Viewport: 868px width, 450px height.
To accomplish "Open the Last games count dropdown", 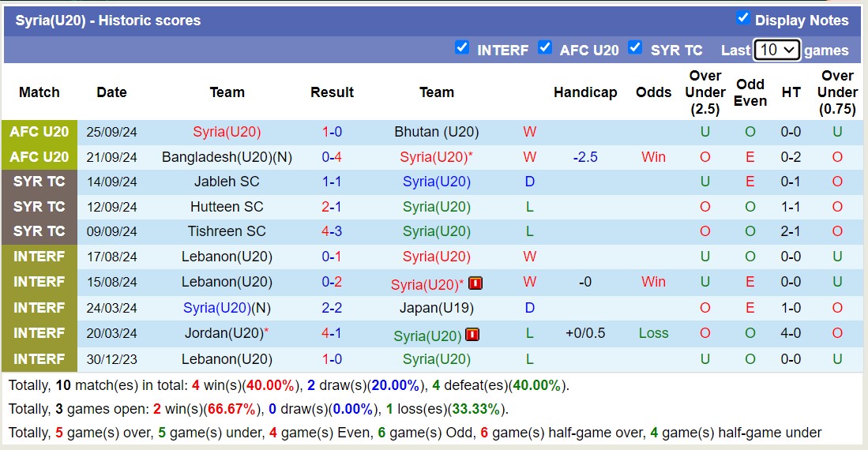I will tap(777, 50).
